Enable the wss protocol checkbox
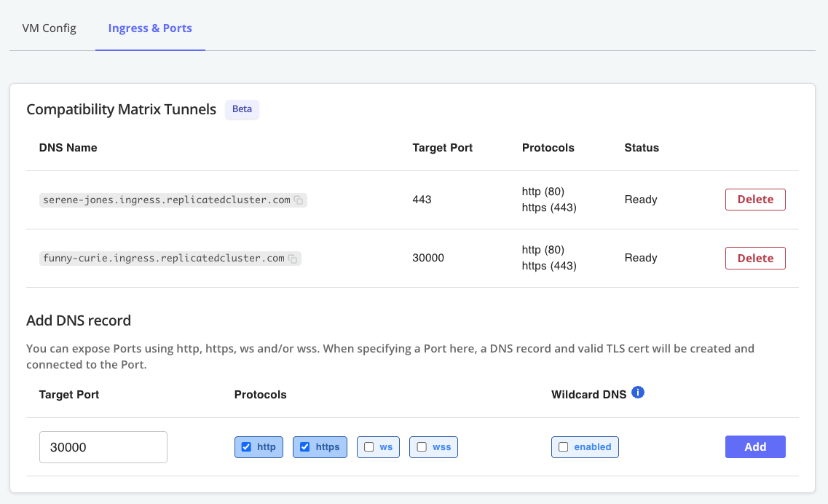Image resolution: width=828 pixels, height=504 pixels. point(422,447)
